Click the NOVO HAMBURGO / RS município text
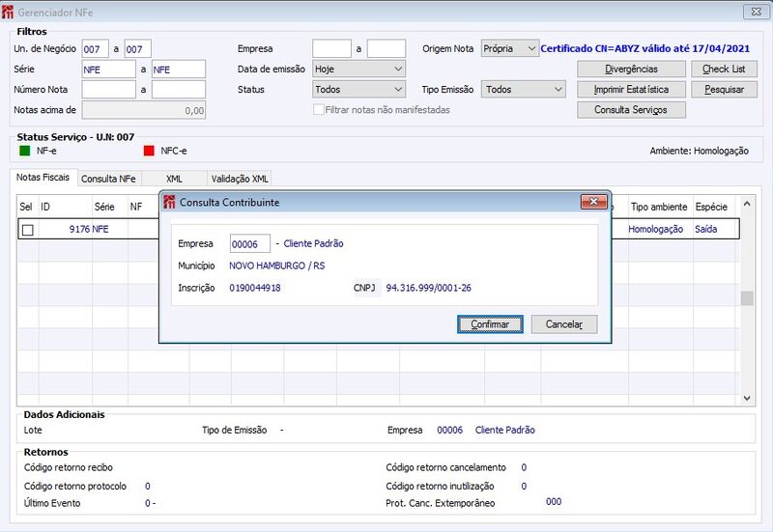Image resolution: width=773 pixels, height=532 pixels. [277, 266]
